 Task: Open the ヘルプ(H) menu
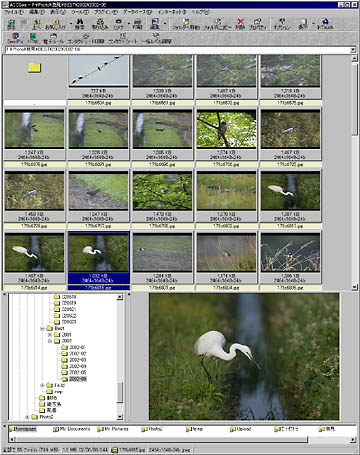click(200, 12)
